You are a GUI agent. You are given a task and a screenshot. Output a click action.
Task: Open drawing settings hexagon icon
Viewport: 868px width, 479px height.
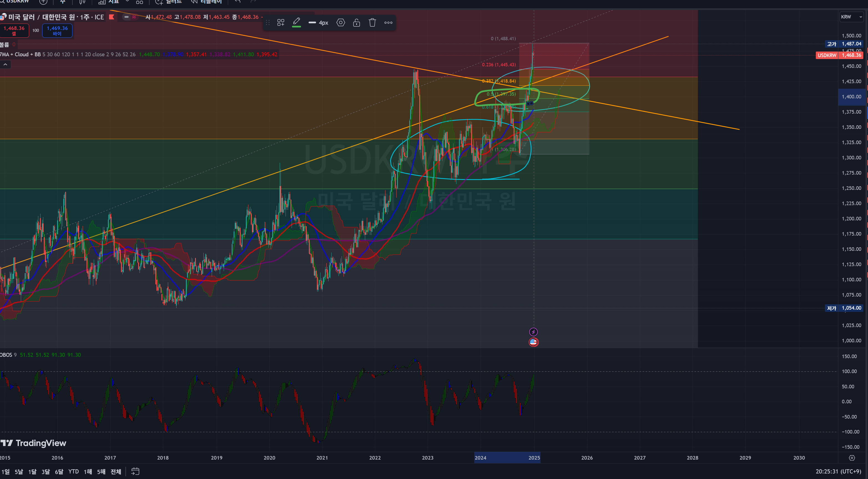pyautogui.click(x=341, y=22)
